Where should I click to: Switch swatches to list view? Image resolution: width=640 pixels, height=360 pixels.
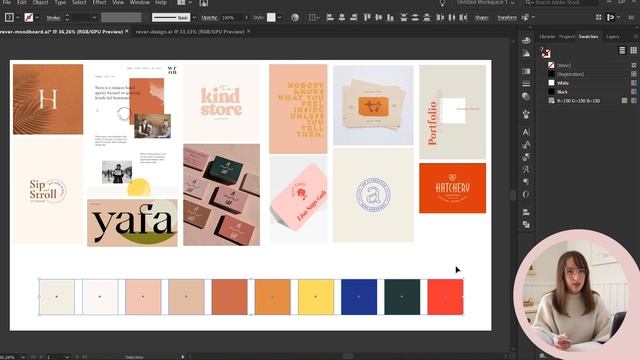tap(622, 50)
